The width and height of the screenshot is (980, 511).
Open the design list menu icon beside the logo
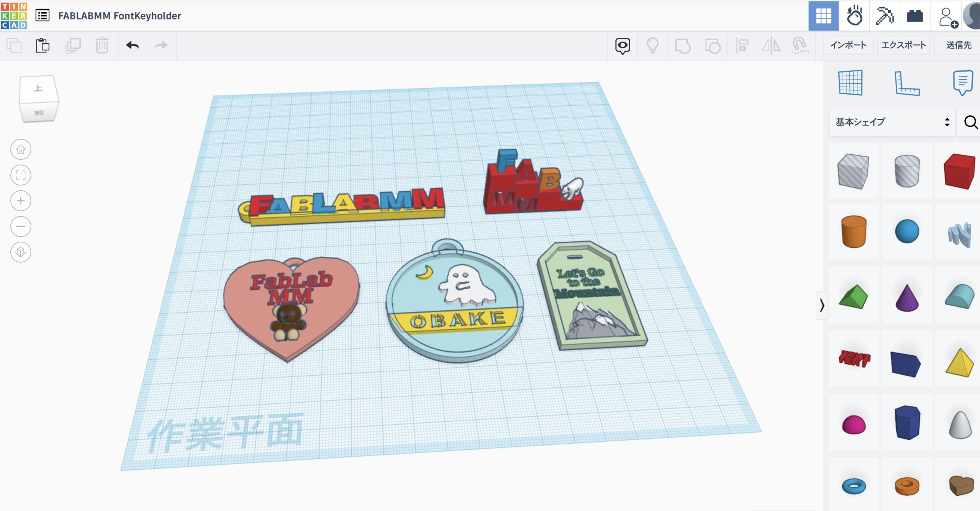[43, 16]
